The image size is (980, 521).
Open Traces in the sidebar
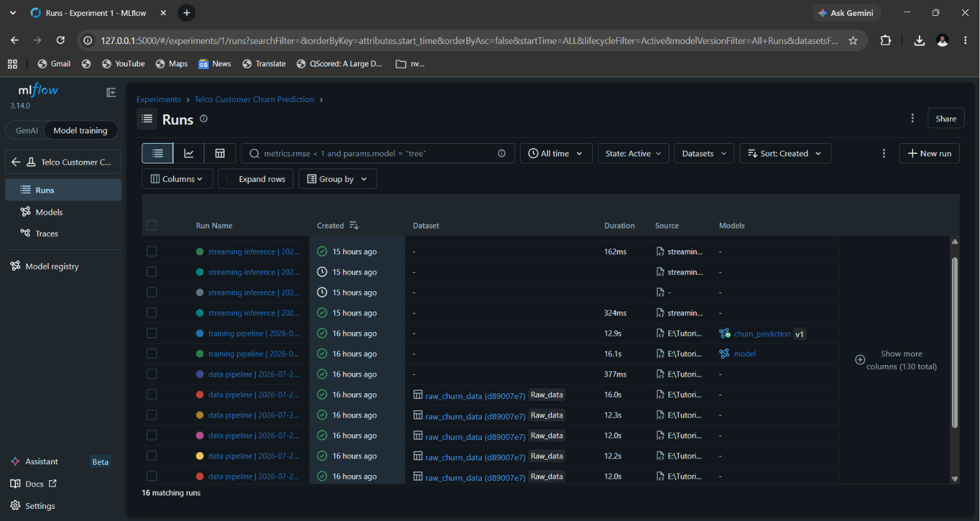[63, 234]
